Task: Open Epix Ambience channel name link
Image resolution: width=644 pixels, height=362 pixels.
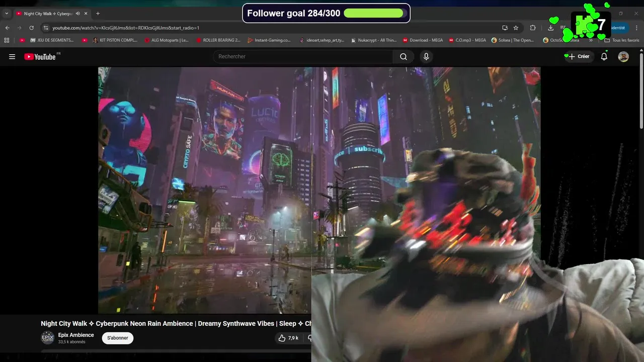Action: click(x=76, y=335)
